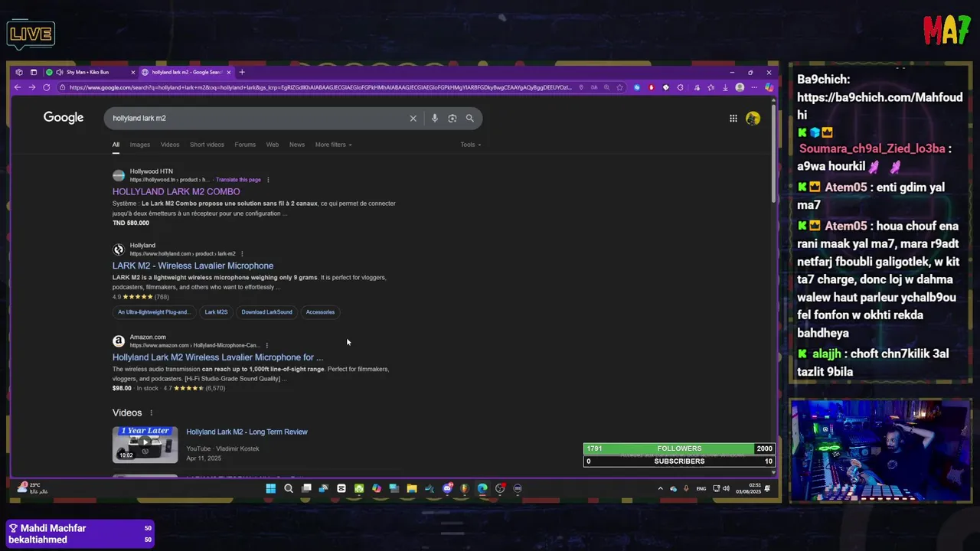Open the weather widget showing 23°C

[32, 488]
